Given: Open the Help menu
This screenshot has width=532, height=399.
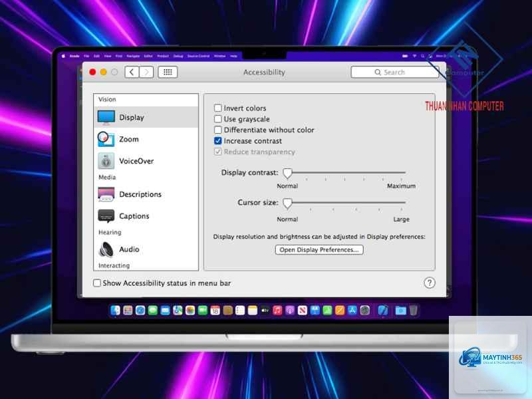Looking at the screenshot, I should 234,56.
